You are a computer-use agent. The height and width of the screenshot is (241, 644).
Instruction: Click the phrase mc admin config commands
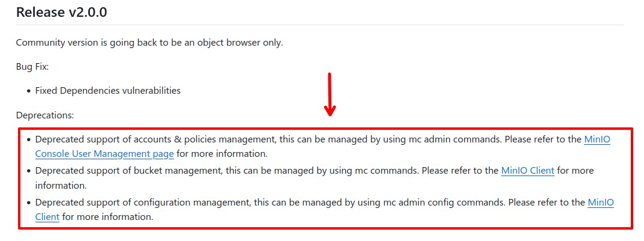point(444,203)
